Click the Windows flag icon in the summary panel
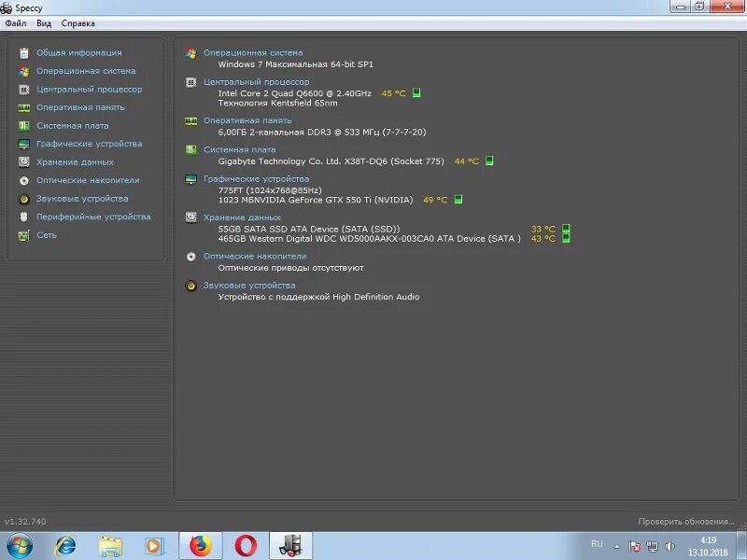Screen dimensions: 747x560 point(191,53)
